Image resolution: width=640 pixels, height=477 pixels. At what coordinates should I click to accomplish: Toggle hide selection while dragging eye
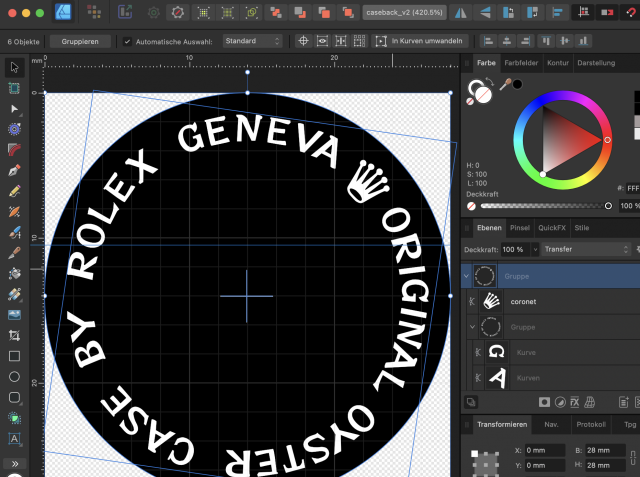coord(322,41)
